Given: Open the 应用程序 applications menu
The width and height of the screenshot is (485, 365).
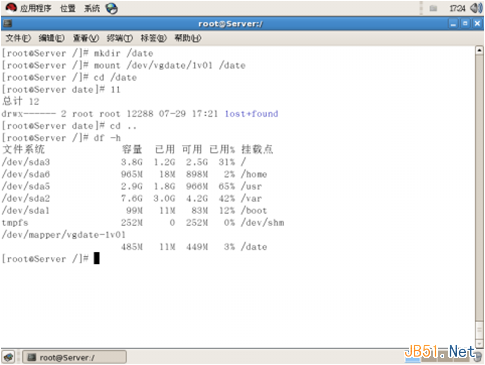Looking at the screenshot, I should (35, 8).
